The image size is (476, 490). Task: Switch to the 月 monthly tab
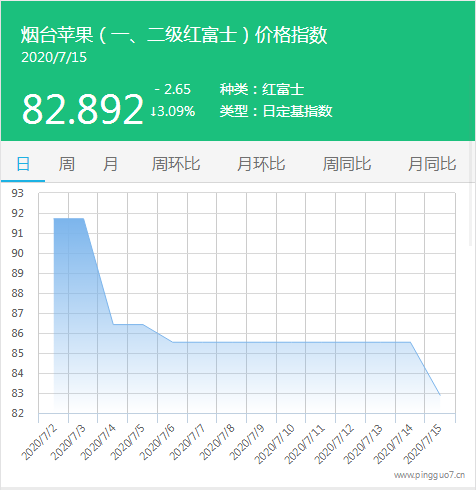[x=110, y=164]
